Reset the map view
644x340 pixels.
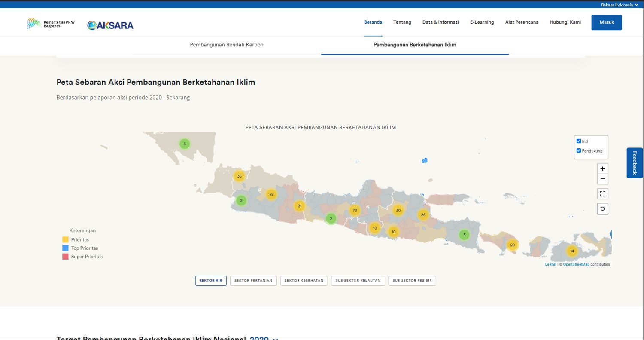[602, 209]
